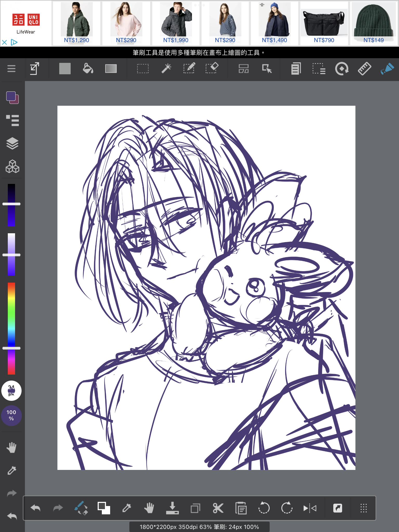Flip the canvas horizontally
Screen dimensions: 399x532
coord(310,508)
